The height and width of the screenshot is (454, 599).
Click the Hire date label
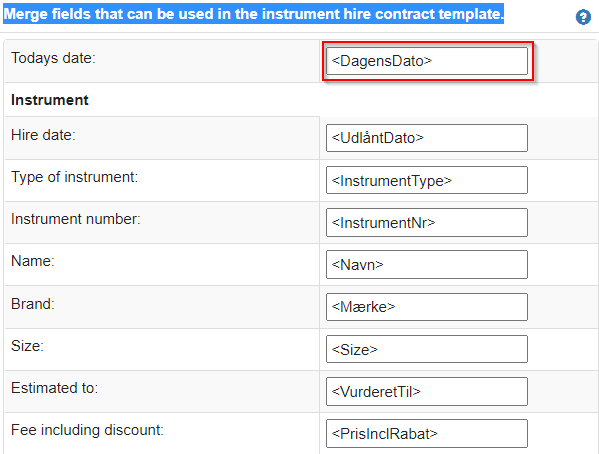[x=43, y=135]
